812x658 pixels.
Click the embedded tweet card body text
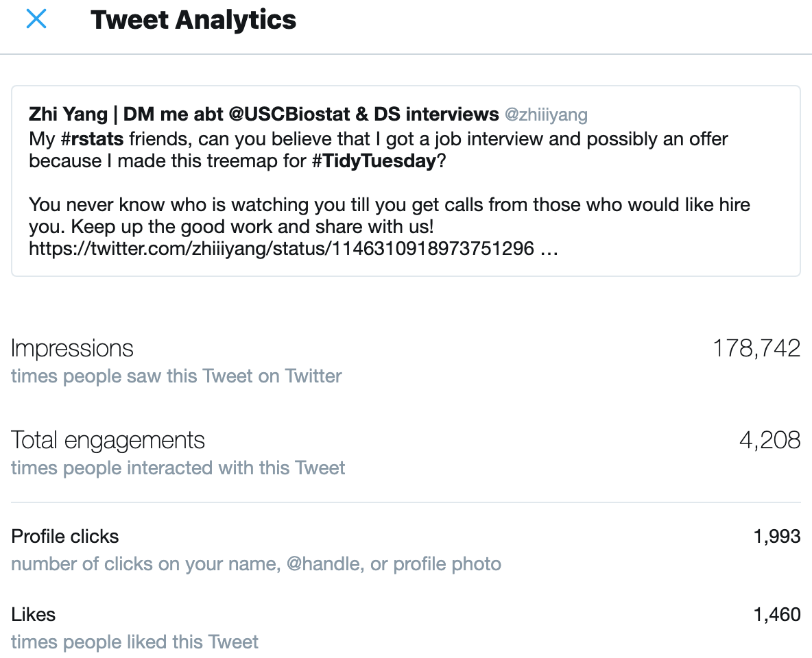pos(390,193)
